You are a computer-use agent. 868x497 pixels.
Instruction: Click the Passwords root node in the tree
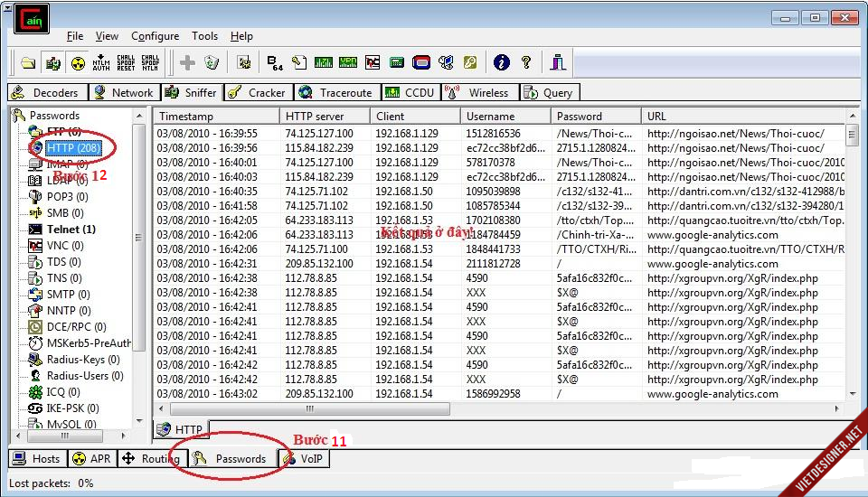tap(54, 116)
